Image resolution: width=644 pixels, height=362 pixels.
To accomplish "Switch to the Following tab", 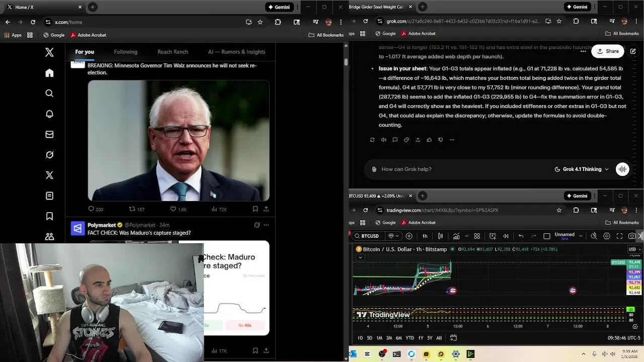I will 125,52.
